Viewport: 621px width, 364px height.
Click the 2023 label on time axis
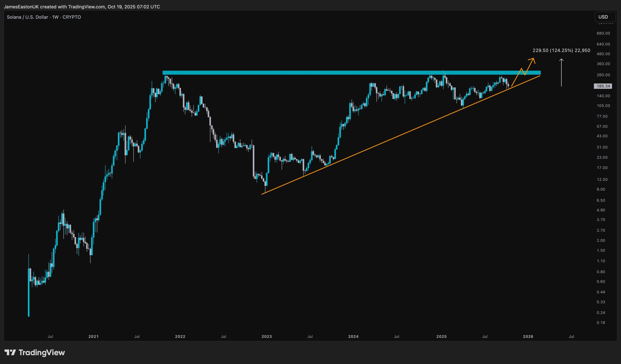point(266,336)
